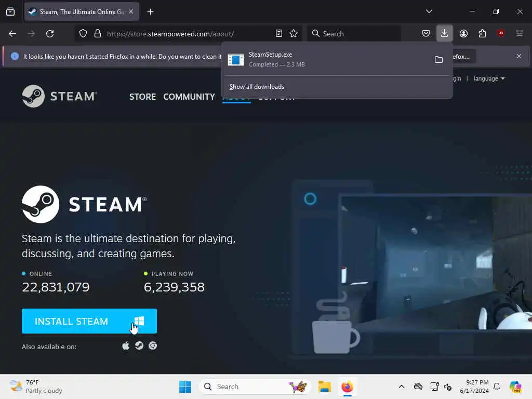Click the site security padlock icon
Viewport: 532px width, 399px height.
(x=98, y=34)
